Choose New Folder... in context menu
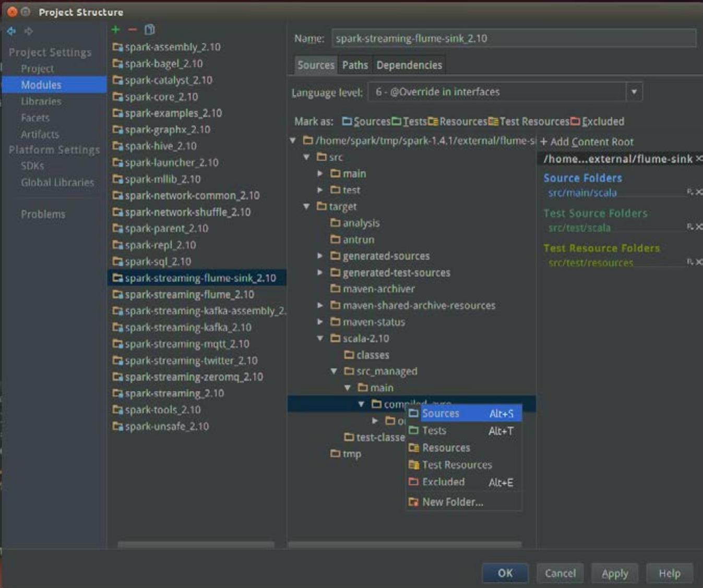This screenshot has width=703, height=588. click(x=464, y=502)
